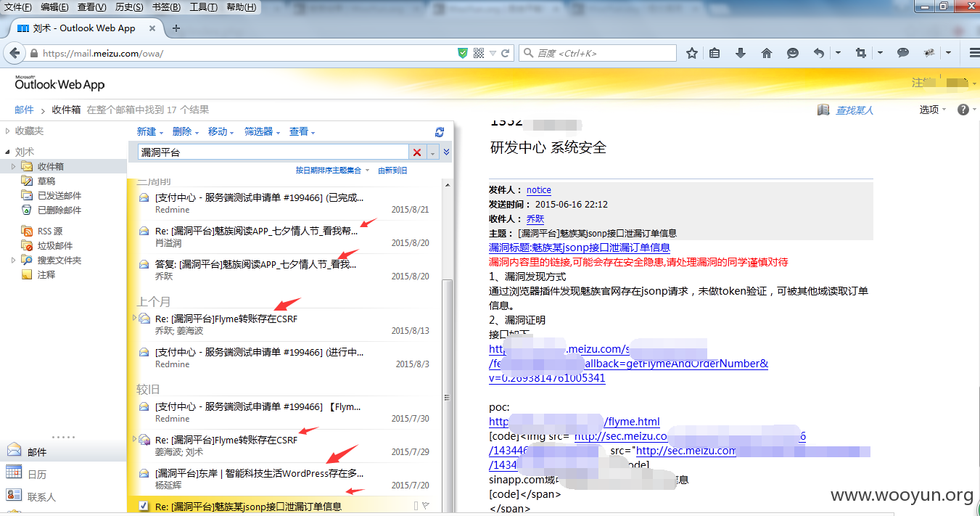Expand 8/13 Flyme转账存在CSRF conversation thread

pos(134,318)
